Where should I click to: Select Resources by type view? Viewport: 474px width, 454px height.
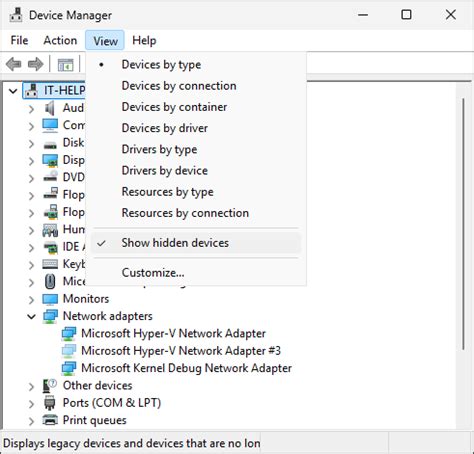[x=196, y=192]
